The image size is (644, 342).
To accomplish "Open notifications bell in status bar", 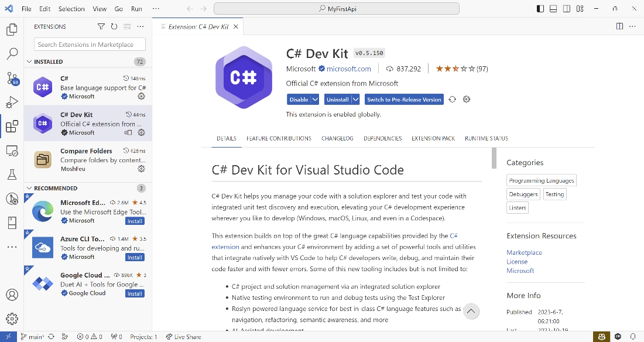I will 633,337.
